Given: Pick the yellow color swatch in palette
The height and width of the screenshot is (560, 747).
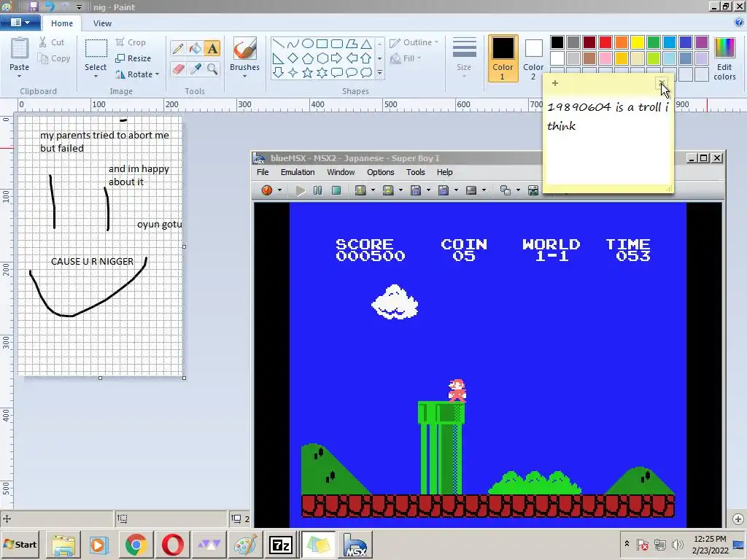Looking at the screenshot, I should [x=637, y=42].
